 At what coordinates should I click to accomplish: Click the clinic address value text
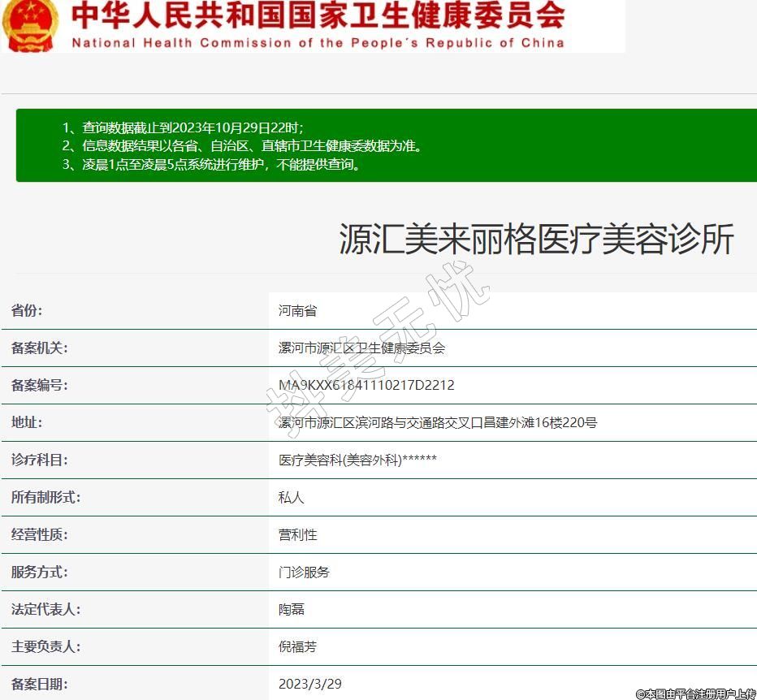[x=438, y=422]
